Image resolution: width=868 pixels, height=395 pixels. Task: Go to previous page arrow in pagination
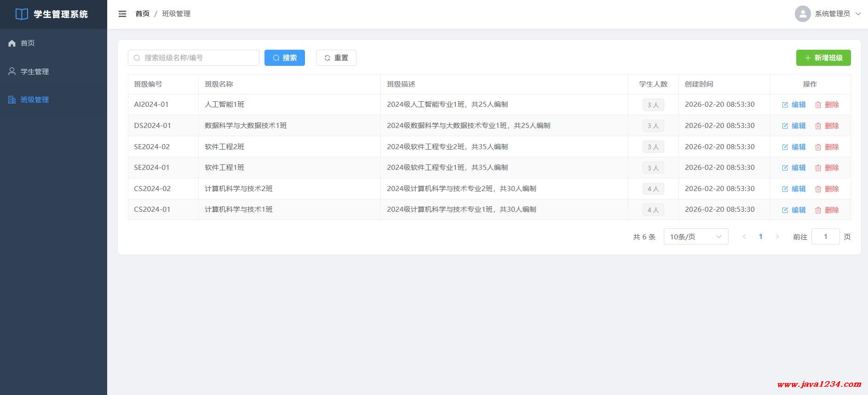tap(744, 237)
